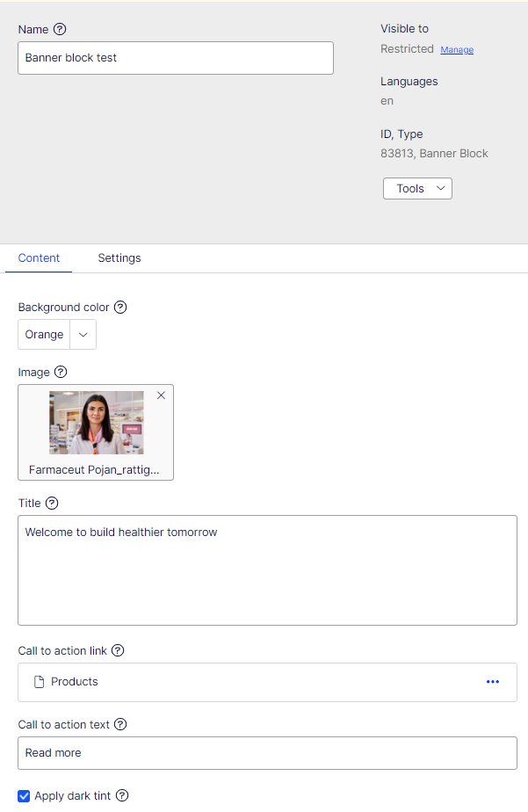The image size is (528, 812).
Task: Click the Call to action text field
Action: pos(268,753)
